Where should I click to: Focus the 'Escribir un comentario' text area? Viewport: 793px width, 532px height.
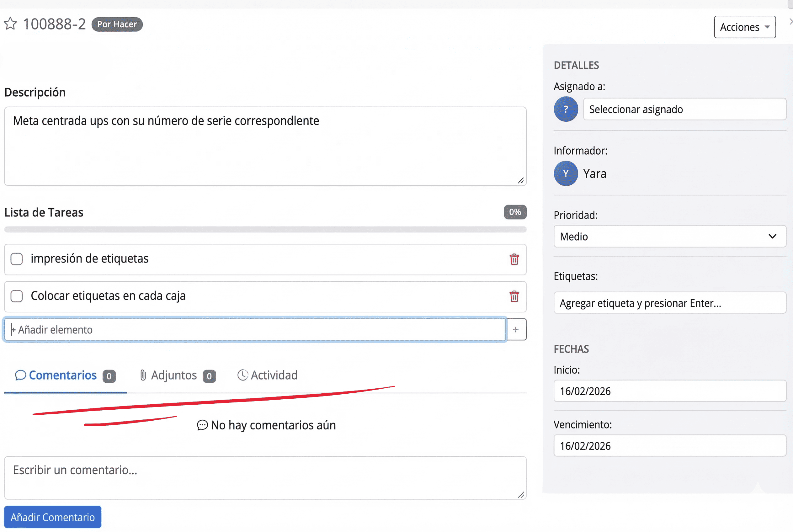tap(265, 477)
